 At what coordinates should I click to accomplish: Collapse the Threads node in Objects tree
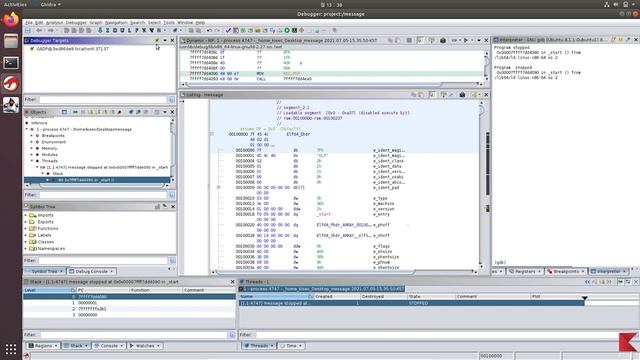tap(32, 161)
